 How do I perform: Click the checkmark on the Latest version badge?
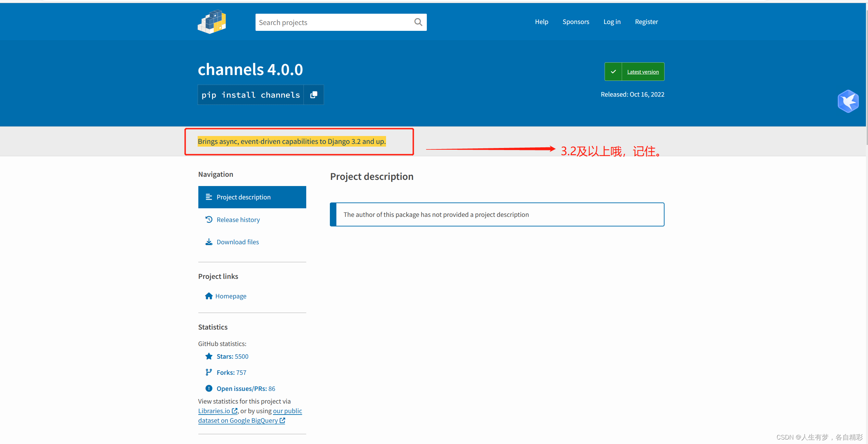pos(613,72)
